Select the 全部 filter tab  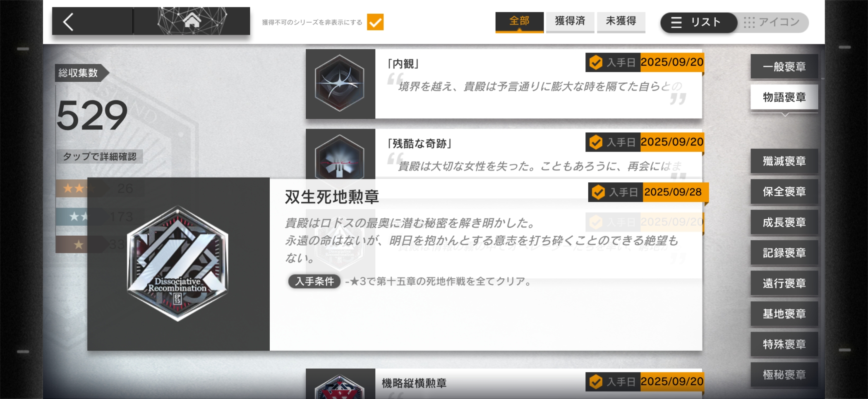pos(520,22)
